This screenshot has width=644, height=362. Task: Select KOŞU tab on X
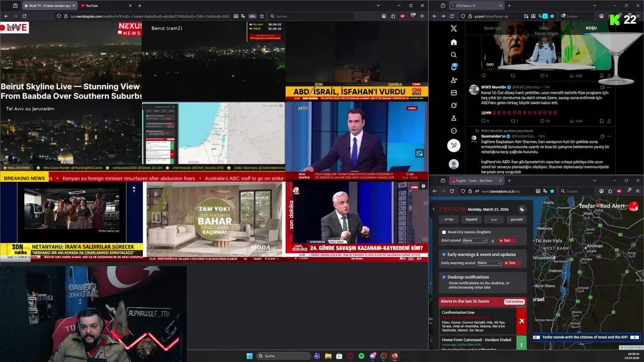click(x=591, y=28)
